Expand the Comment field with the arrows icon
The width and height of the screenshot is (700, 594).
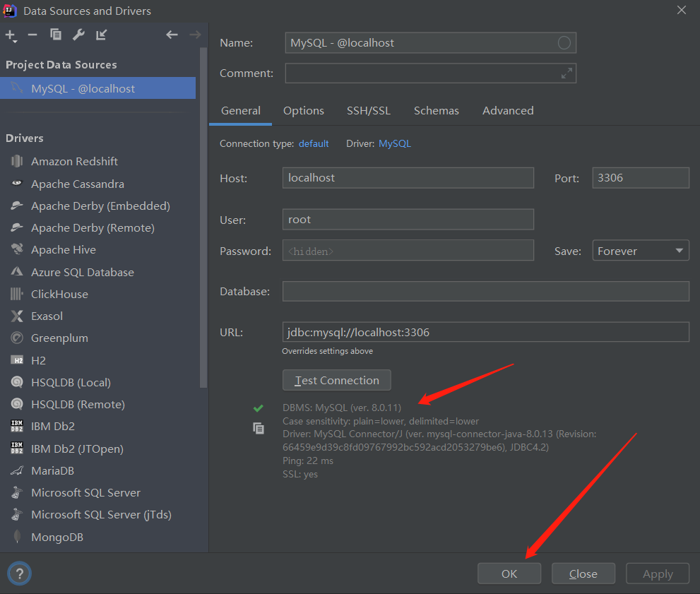[x=566, y=73]
